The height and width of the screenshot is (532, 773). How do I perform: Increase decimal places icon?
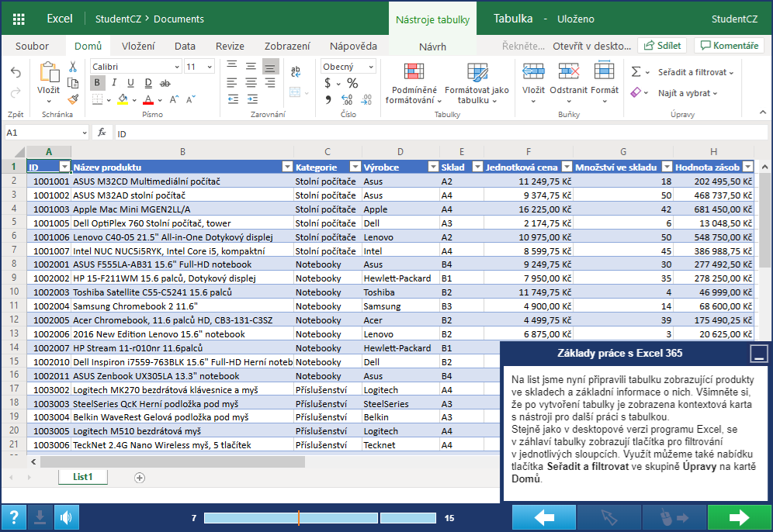pos(347,100)
